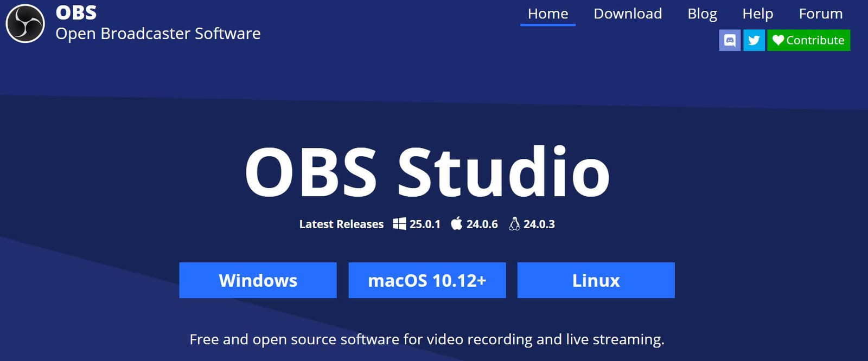
Task: Click the Open Broadcaster Software subtitle
Action: (158, 34)
